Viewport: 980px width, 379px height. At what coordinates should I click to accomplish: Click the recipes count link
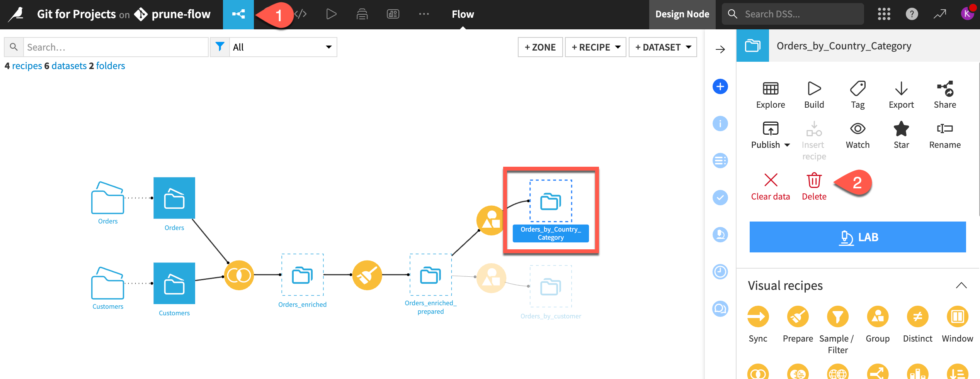(x=27, y=66)
